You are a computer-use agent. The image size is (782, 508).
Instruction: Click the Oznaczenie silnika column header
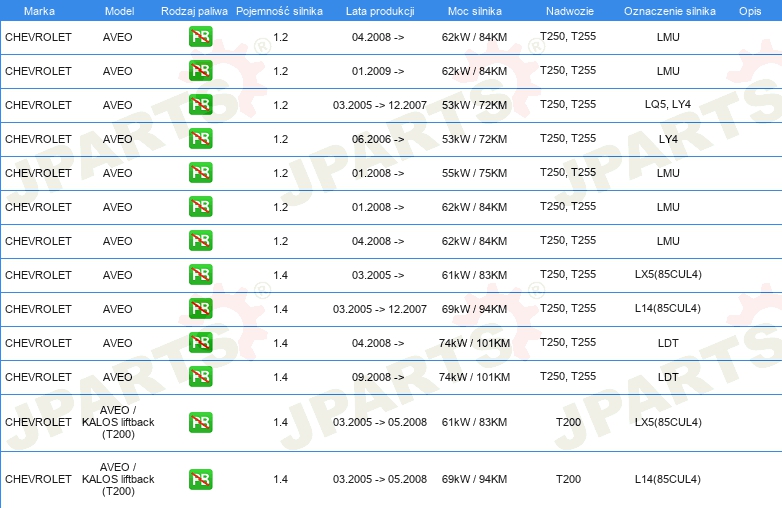tap(670, 11)
